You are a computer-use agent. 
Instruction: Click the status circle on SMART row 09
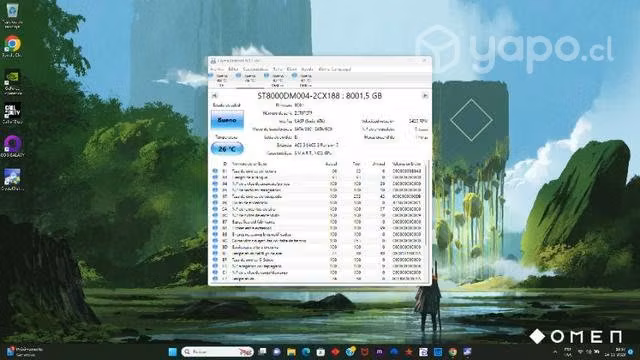click(215, 203)
